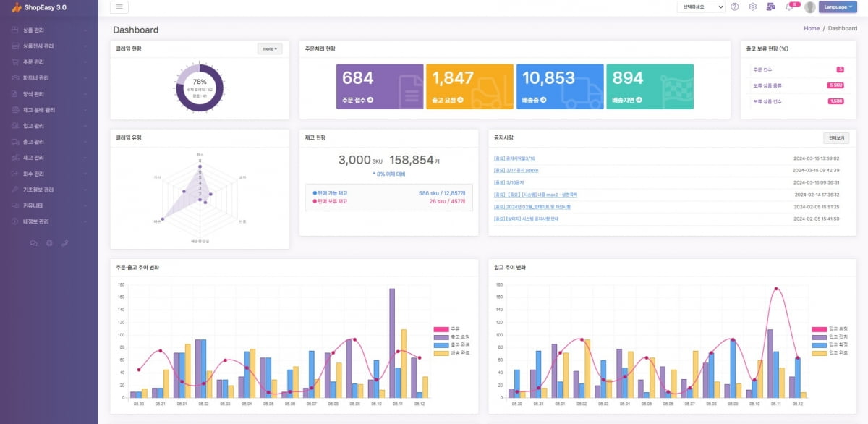Click the more + button in 클레임 현황
The height and width of the screenshot is (424, 868).
[270, 49]
